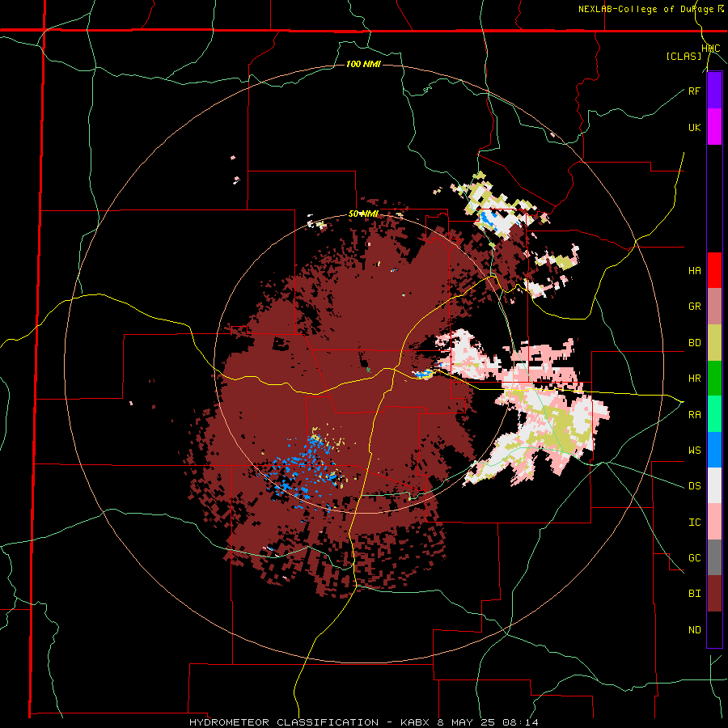This screenshot has height=728, width=728.
Task: Click the [CLAS] legend header
Action: 684,57
